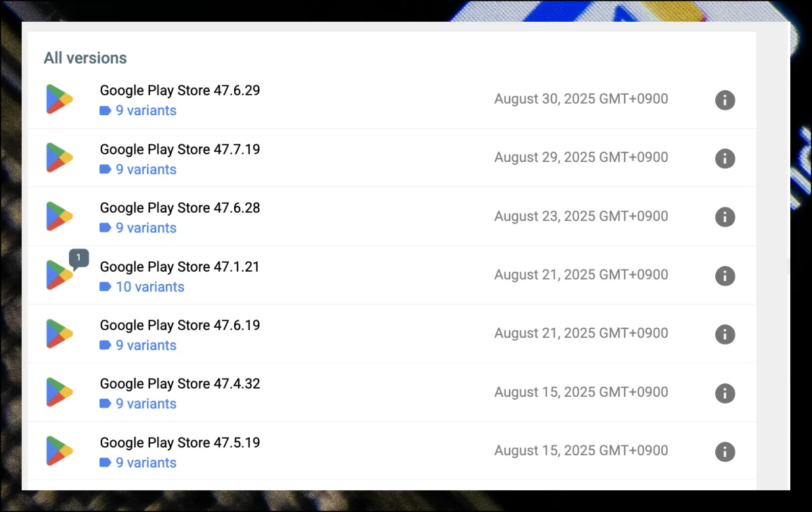View the 10 variants of version 47.1.21
This screenshot has width=812, height=512.
pos(150,287)
